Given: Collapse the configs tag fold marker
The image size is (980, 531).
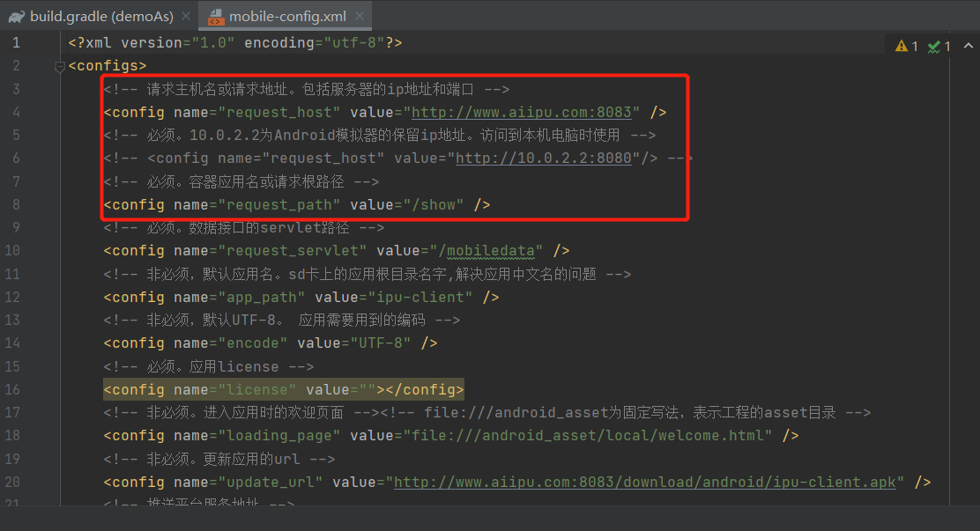Looking at the screenshot, I should point(59,66).
